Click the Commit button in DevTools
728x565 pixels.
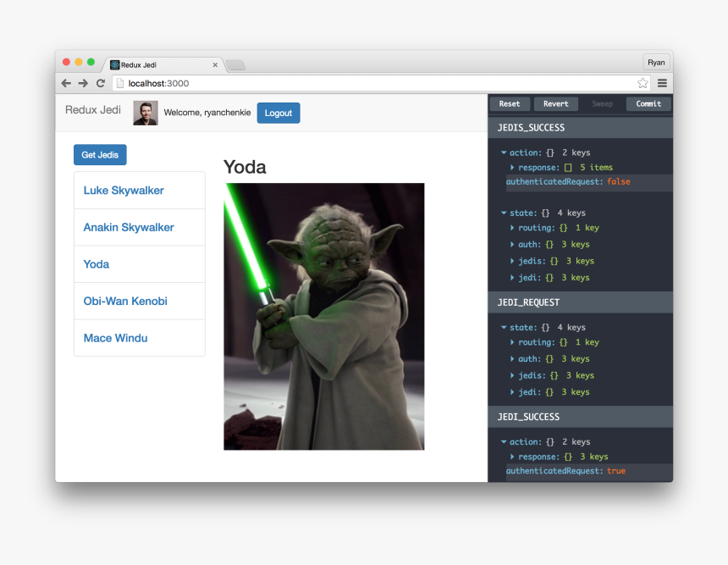click(648, 103)
